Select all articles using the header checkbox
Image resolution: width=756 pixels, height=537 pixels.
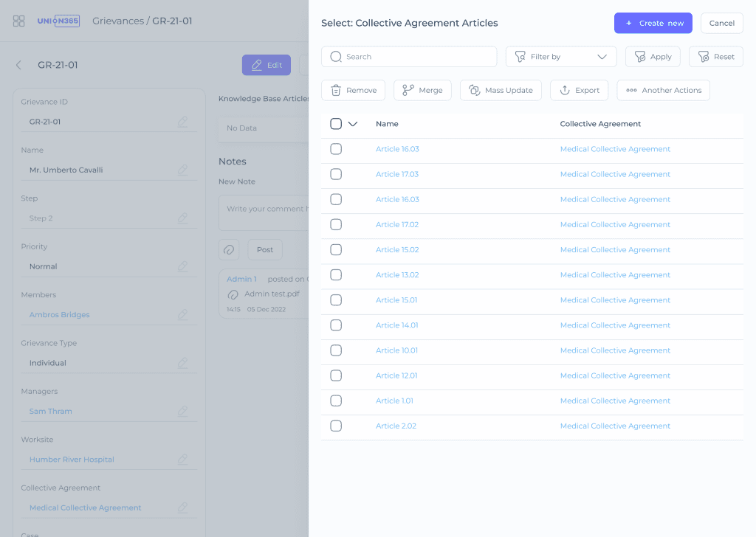coord(336,124)
